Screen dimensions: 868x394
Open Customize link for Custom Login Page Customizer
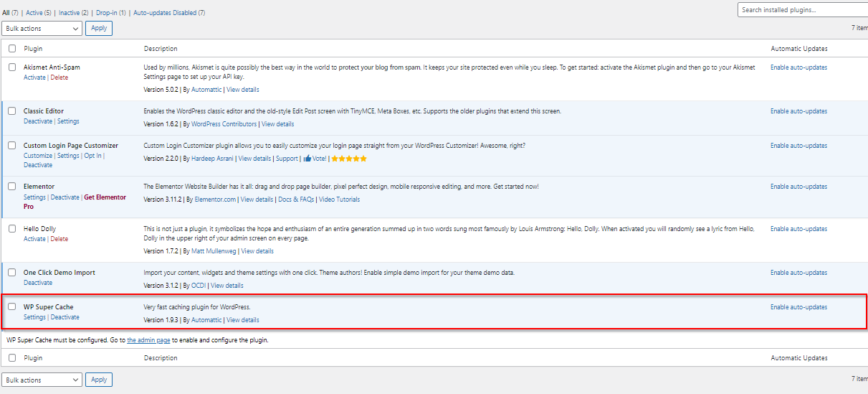tap(38, 156)
